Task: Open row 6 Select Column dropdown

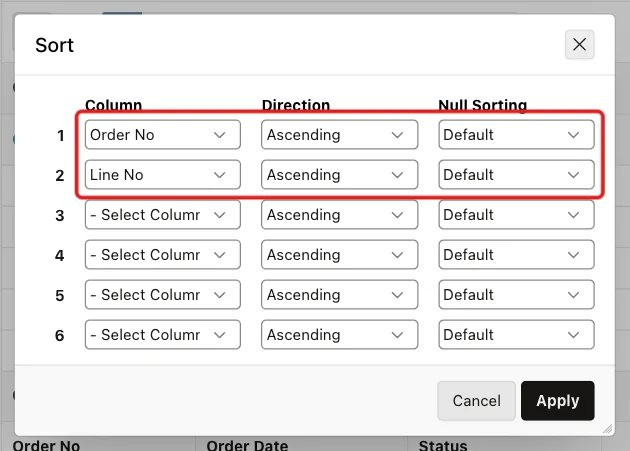Action: 163,334
